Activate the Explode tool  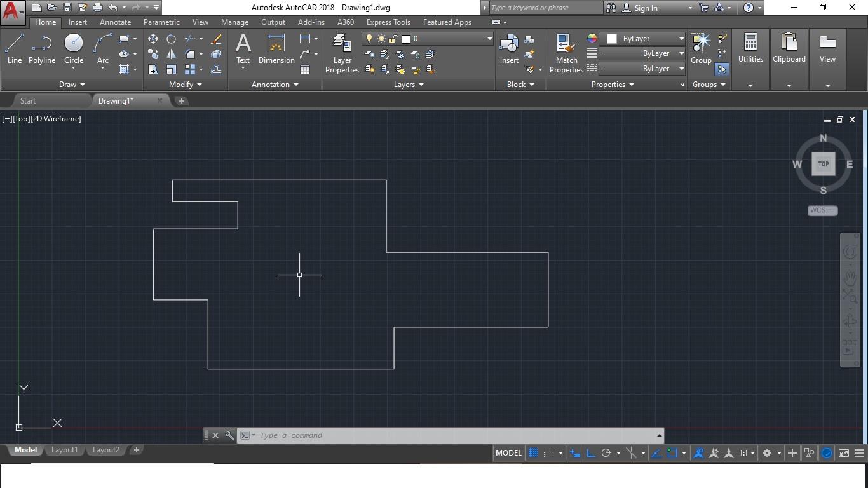pos(216,54)
